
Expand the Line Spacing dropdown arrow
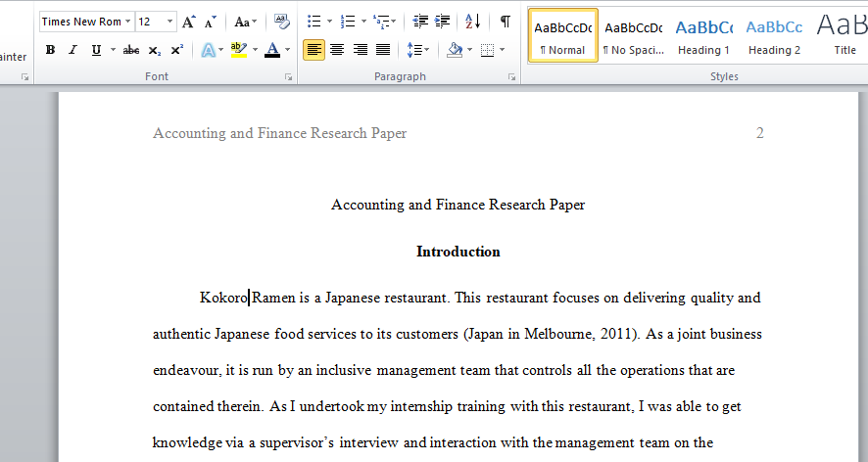[x=427, y=50]
